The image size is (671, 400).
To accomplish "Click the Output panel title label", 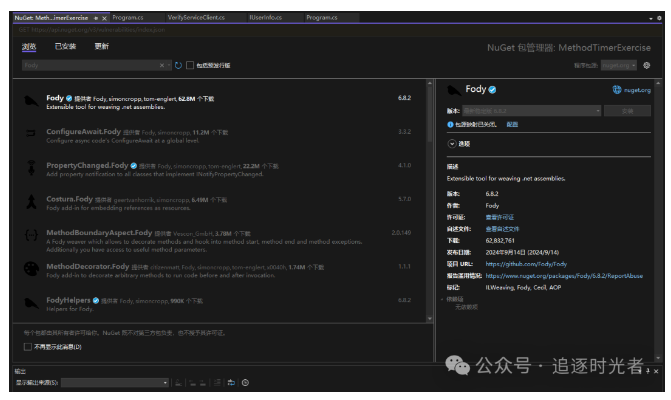I will (x=20, y=371).
